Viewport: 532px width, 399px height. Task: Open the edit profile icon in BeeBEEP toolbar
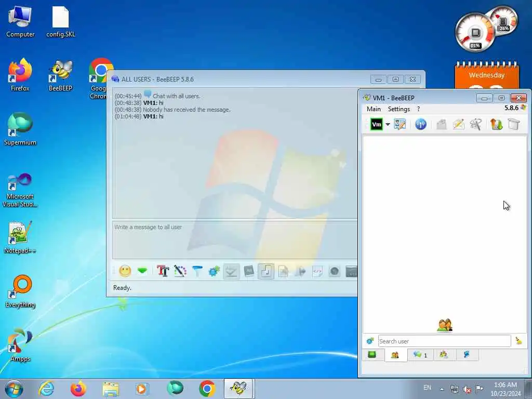click(x=400, y=124)
